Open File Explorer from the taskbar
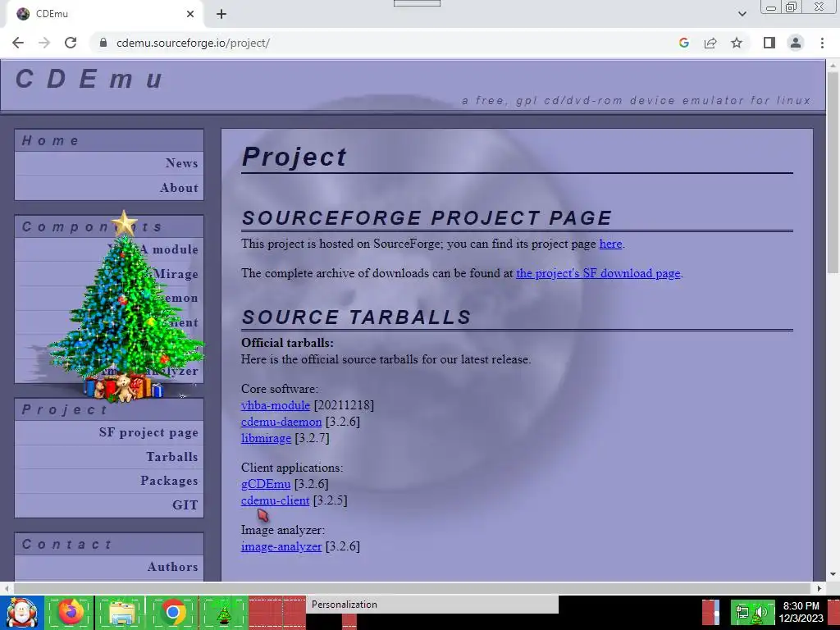840x630 pixels. coord(121,612)
